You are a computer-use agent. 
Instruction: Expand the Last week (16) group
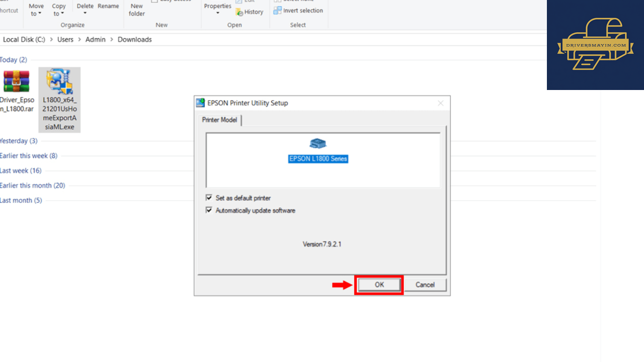(21, 170)
